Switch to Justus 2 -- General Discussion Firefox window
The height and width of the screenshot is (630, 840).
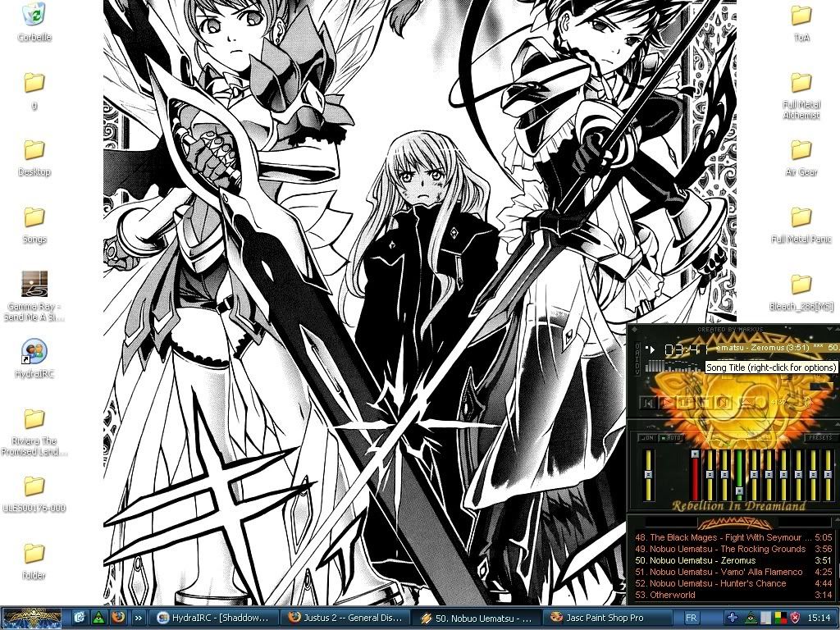click(345, 618)
